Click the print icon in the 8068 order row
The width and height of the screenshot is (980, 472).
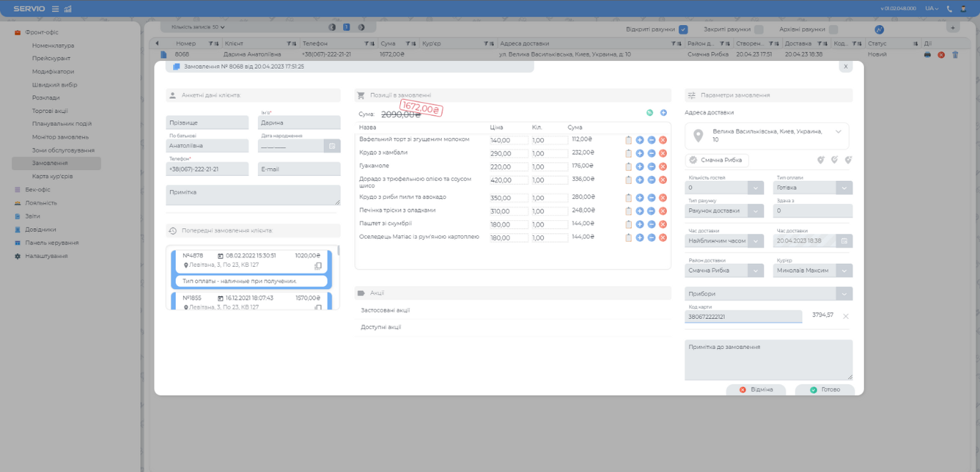(x=928, y=54)
